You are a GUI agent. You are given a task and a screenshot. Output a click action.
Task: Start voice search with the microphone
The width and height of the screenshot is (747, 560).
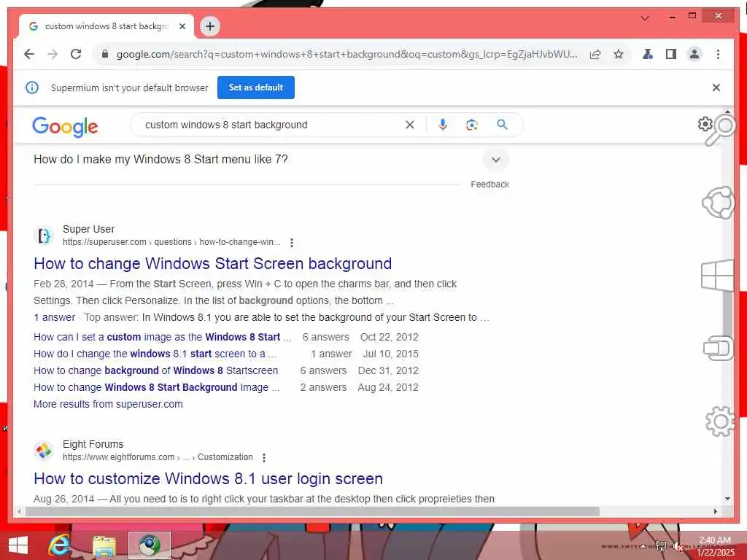[443, 125]
